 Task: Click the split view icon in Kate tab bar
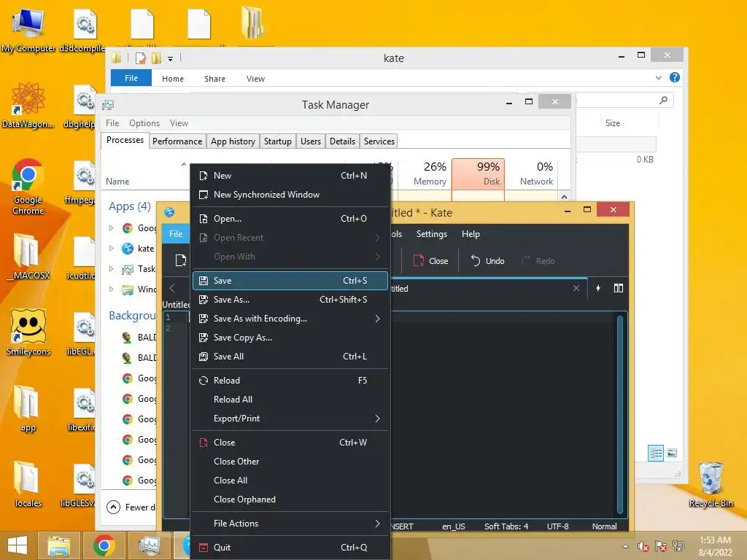coord(619,288)
